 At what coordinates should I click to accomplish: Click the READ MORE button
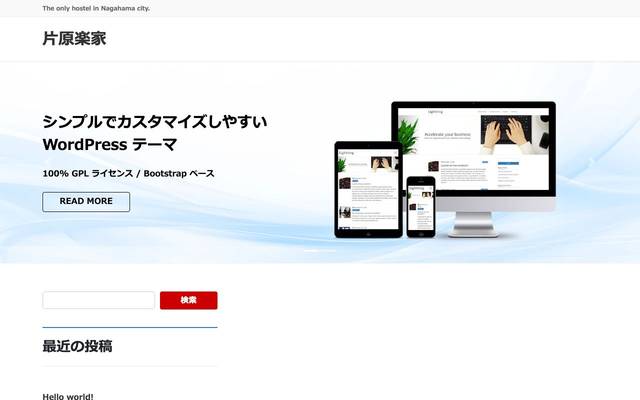click(x=86, y=202)
